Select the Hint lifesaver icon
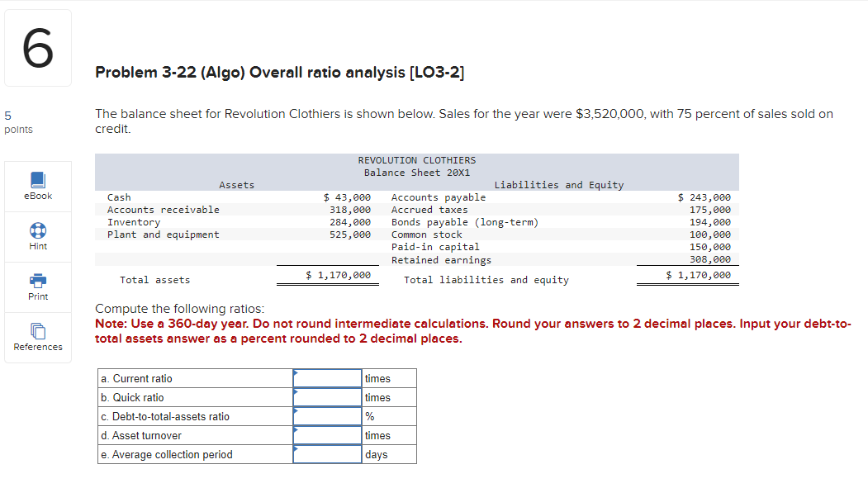The height and width of the screenshot is (488, 868). click(37, 229)
